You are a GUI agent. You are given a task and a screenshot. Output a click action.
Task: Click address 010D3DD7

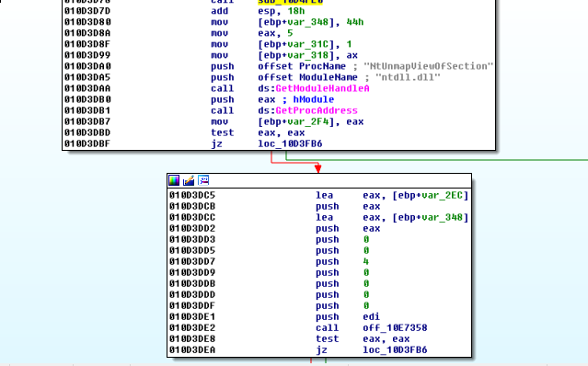[x=192, y=261]
